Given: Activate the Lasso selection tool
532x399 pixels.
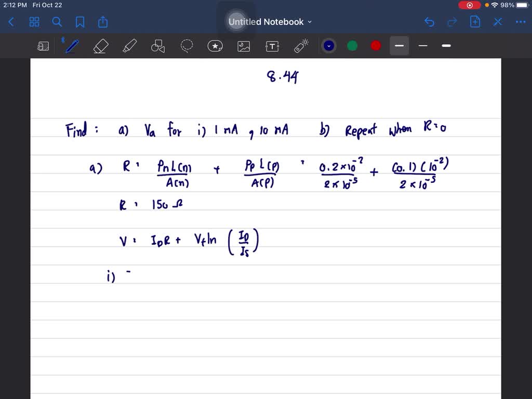Looking at the screenshot, I should pos(187,46).
